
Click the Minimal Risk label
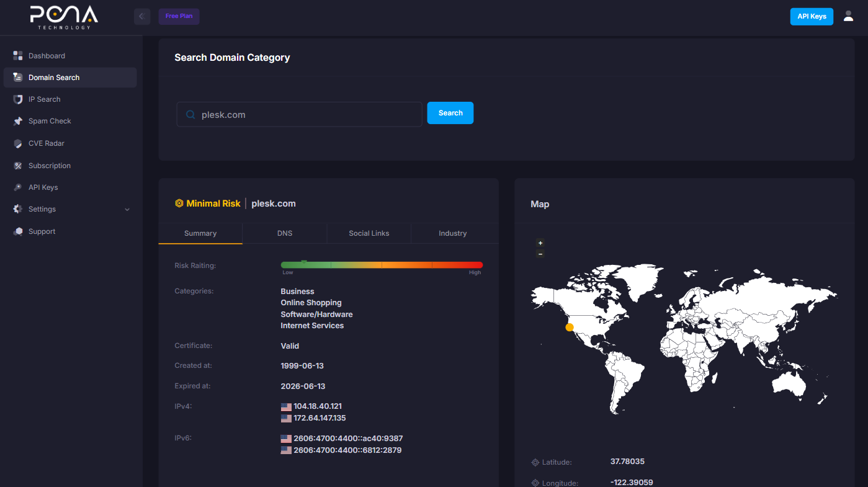coord(213,203)
